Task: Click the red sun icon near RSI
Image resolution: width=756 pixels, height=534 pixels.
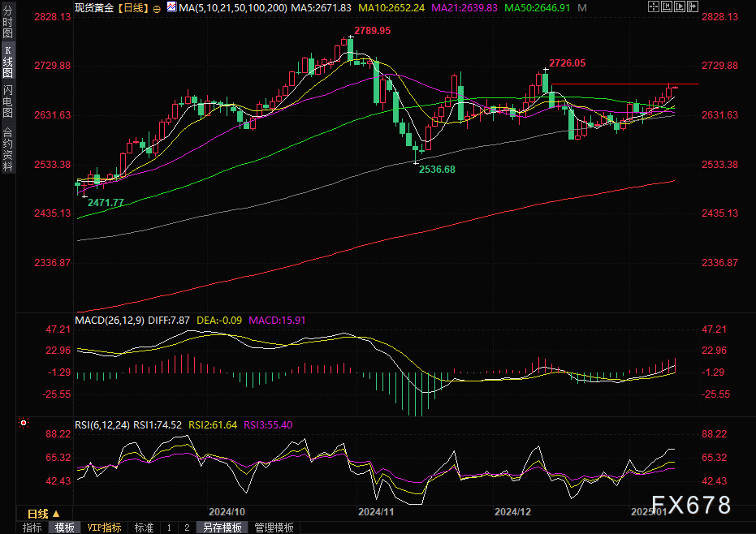Action: click(x=24, y=423)
